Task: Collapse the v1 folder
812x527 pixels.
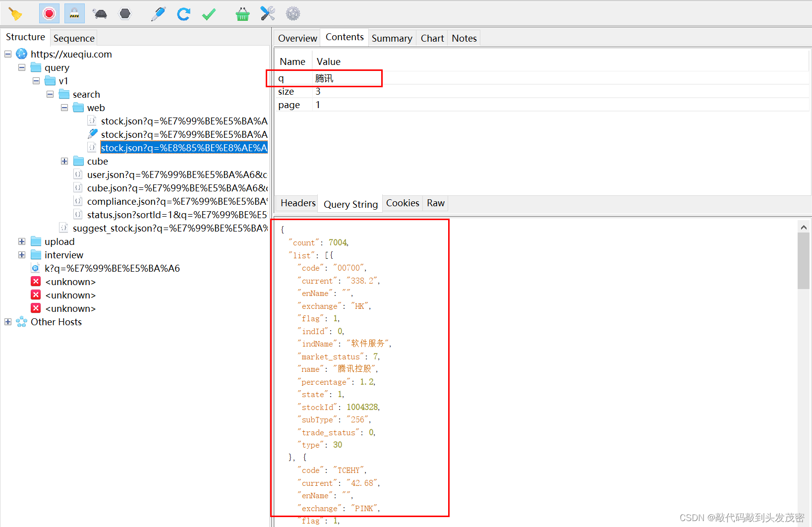Action: (x=36, y=81)
